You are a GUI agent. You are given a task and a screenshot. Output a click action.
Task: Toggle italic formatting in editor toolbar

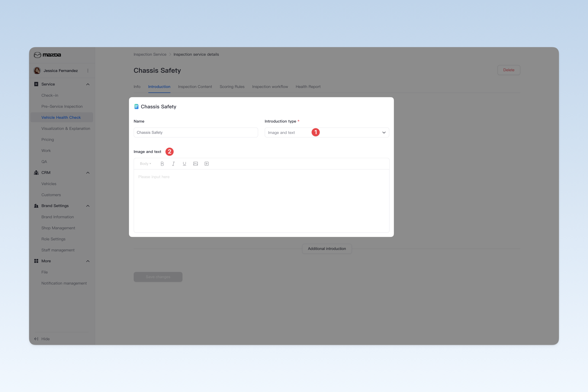click(173, 164)
